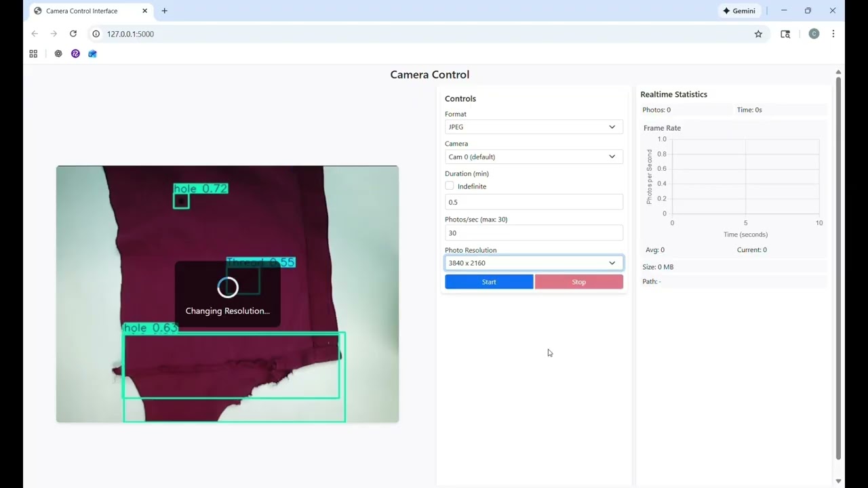Viewport: 868px width, 488px height.
Task: Restore down the browser window
Action: [808, 11]
